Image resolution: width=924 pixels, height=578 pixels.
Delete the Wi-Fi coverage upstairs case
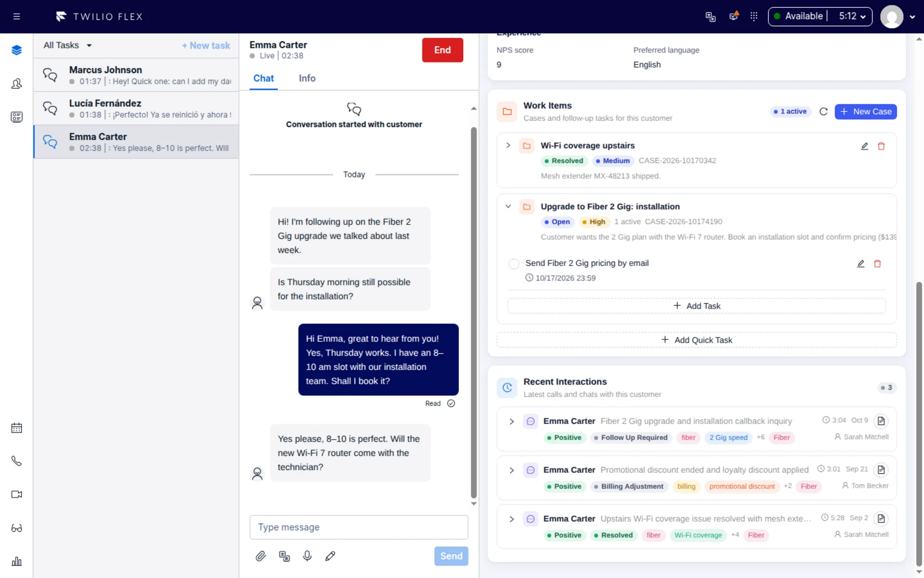pyautogui.click(x=881, y=146)
